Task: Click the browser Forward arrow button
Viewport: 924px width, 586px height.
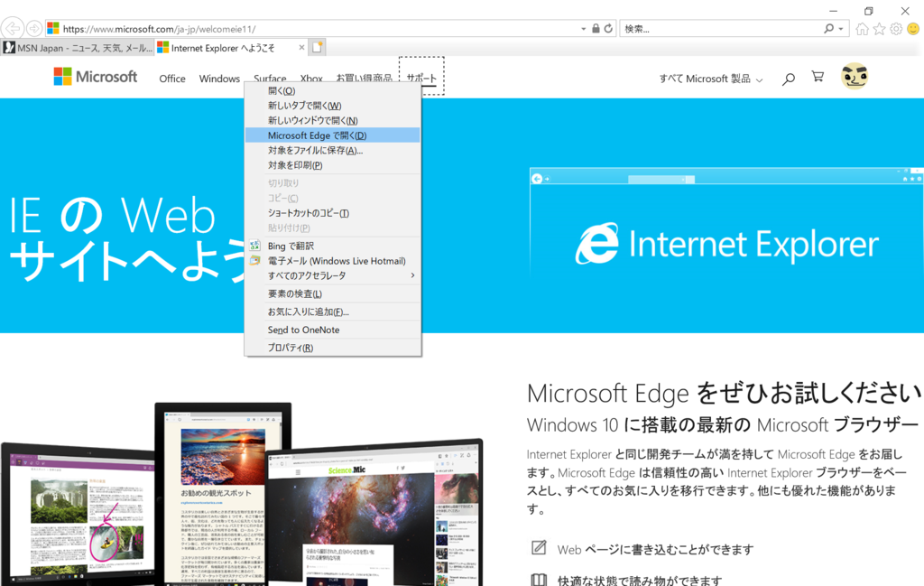Action: pyautogui.click(x=34, y=28)
